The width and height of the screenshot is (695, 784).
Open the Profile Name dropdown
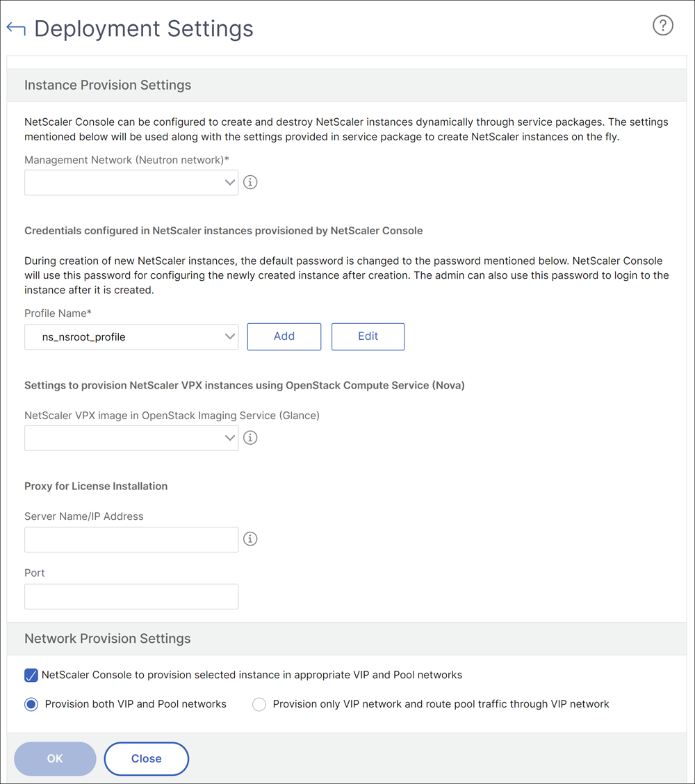[x=131, y=337]
